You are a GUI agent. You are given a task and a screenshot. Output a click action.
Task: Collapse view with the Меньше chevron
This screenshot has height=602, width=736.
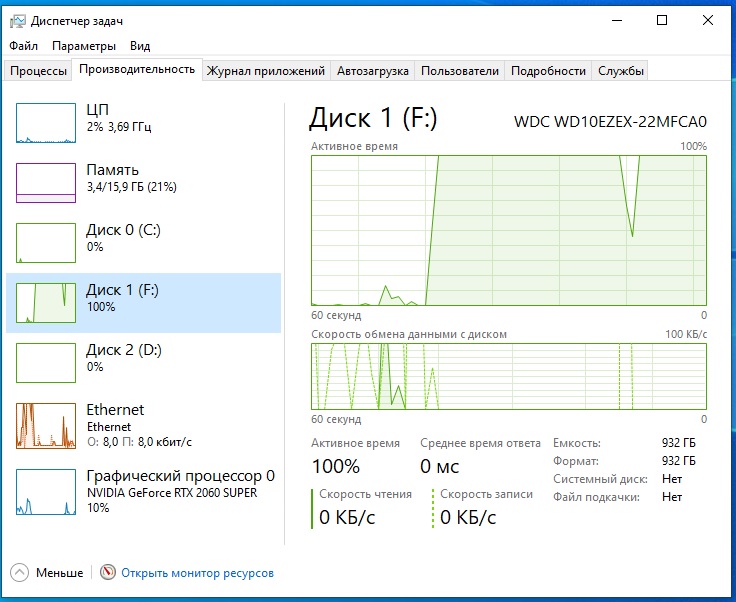tap(20, 573)
